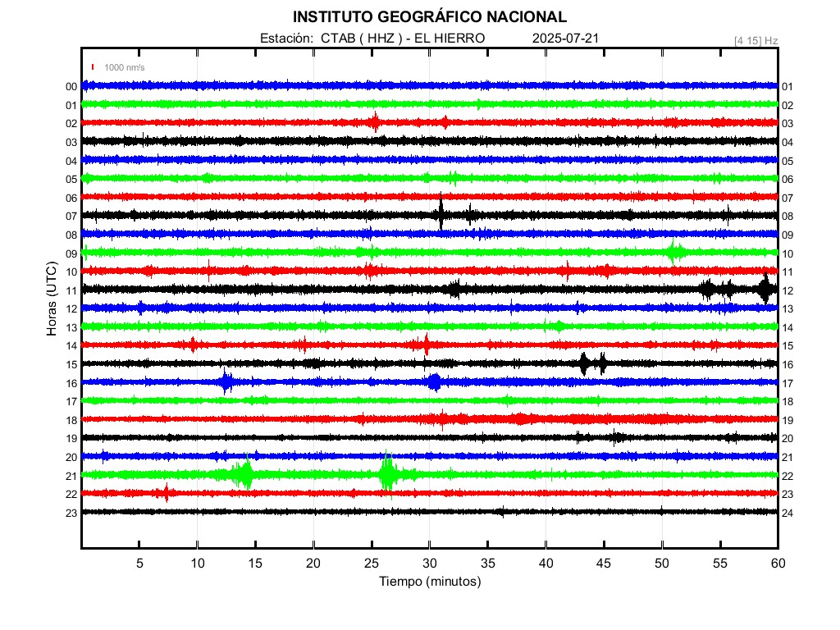Click the title INSTITUTO GEOGRÁFICO NACIONAL

[429, 17]
